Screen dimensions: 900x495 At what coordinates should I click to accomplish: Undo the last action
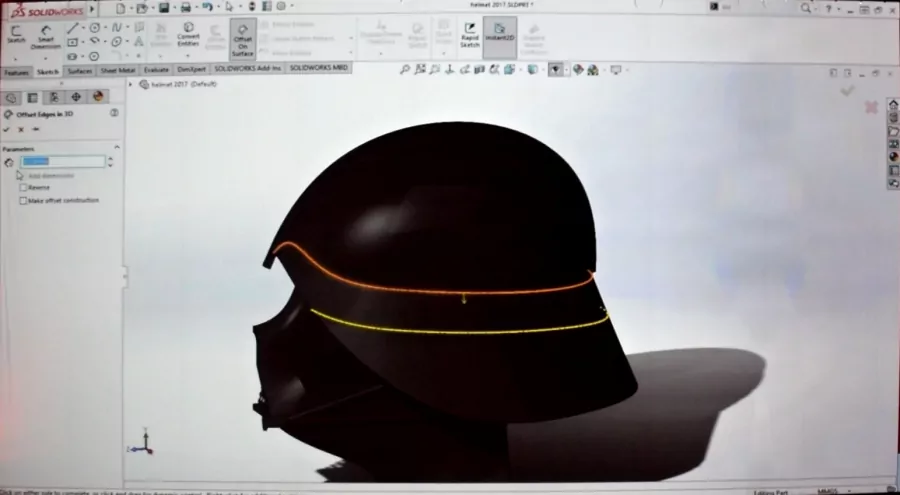[207, 7]
